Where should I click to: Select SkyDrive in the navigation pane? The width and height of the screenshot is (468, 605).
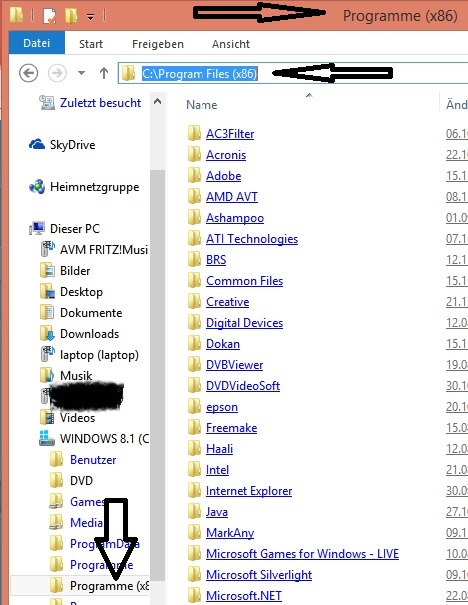(73, 145)
